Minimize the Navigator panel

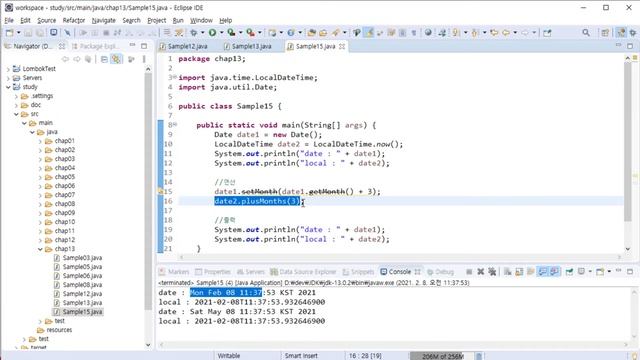[132, 46]
